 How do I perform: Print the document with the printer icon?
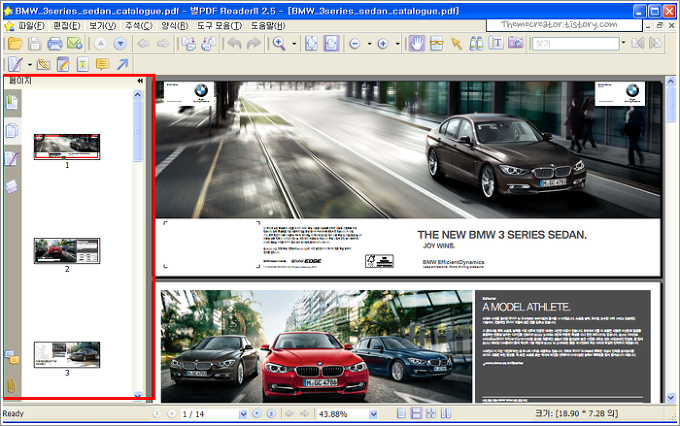55,43
